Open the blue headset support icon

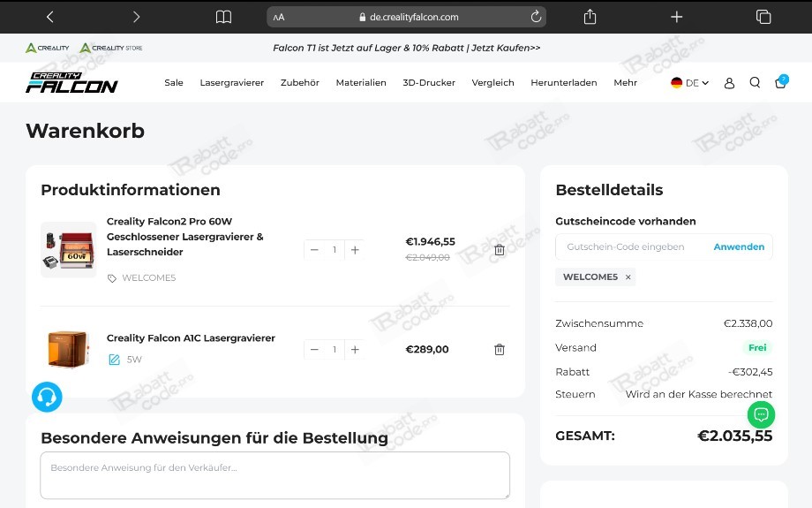47,397
